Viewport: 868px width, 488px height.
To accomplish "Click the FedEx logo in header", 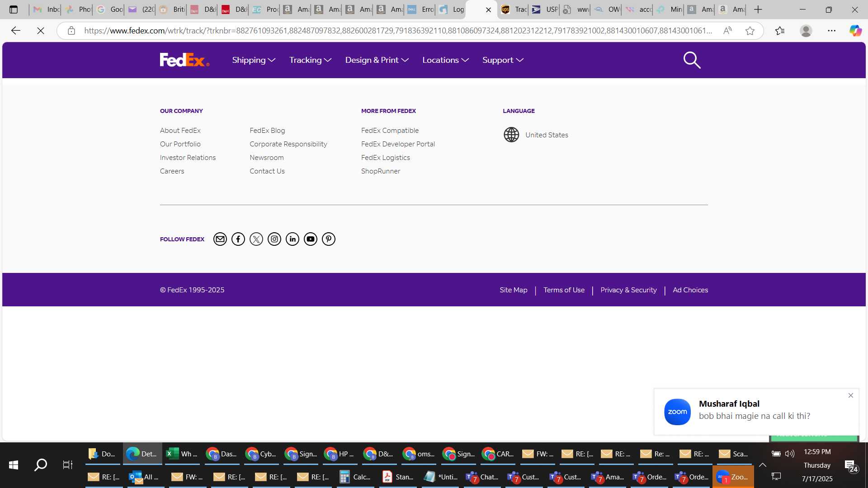I will [184, 60].
